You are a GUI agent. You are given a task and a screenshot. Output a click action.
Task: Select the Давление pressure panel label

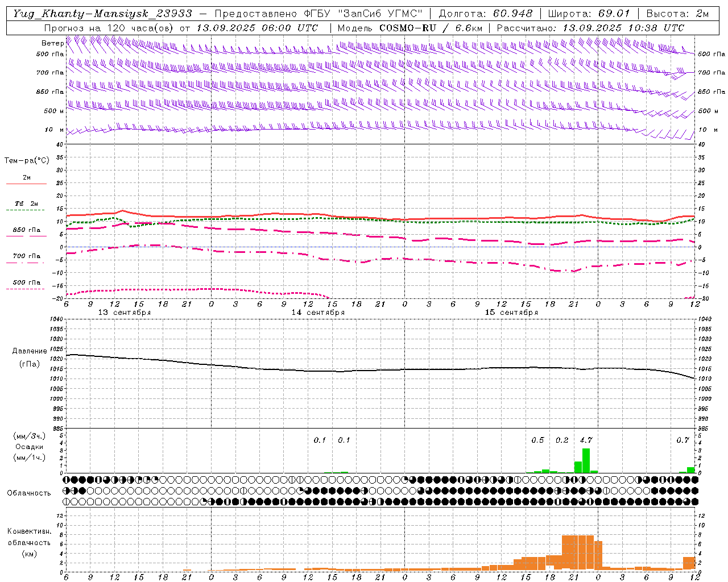coord(30,351)
